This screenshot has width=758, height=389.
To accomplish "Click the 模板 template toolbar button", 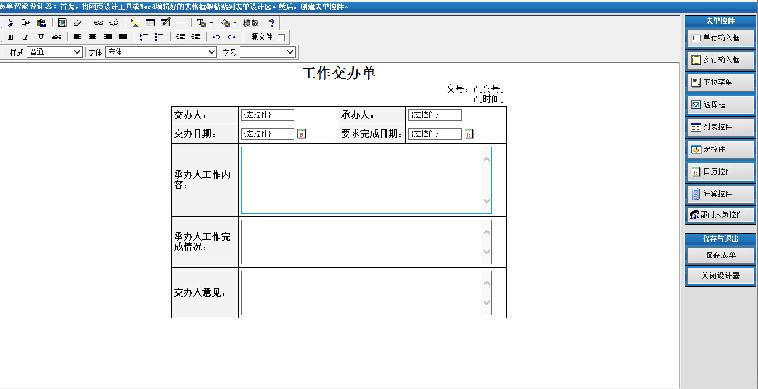I will [251, 23].
